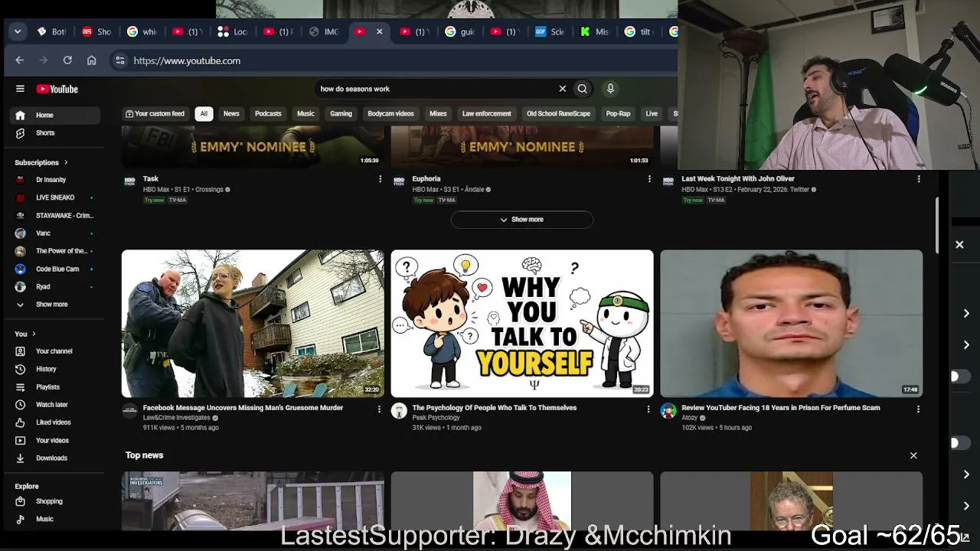The image size is (980, 551).
Task: Select the News filter chip
Action: [x=231, y=114]
